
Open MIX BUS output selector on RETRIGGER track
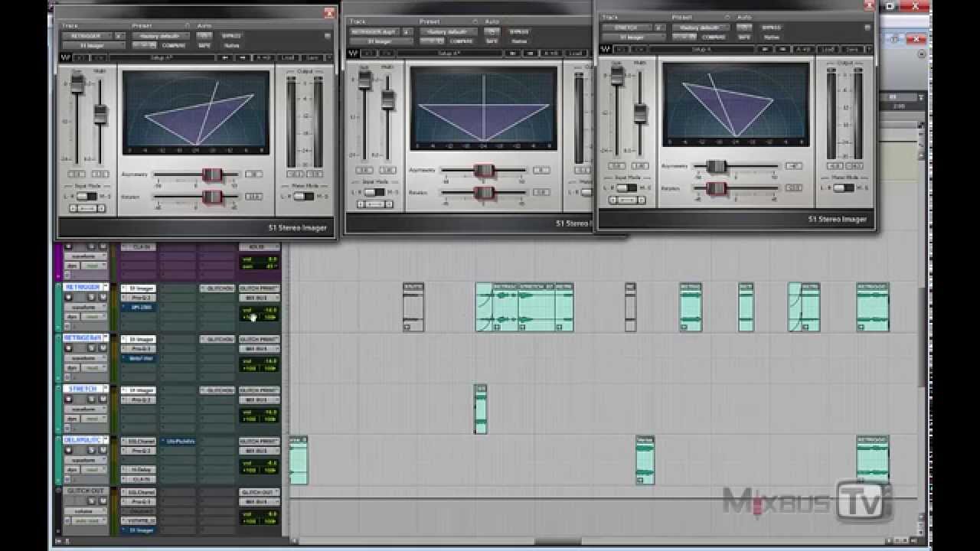(x=260, y=298)
